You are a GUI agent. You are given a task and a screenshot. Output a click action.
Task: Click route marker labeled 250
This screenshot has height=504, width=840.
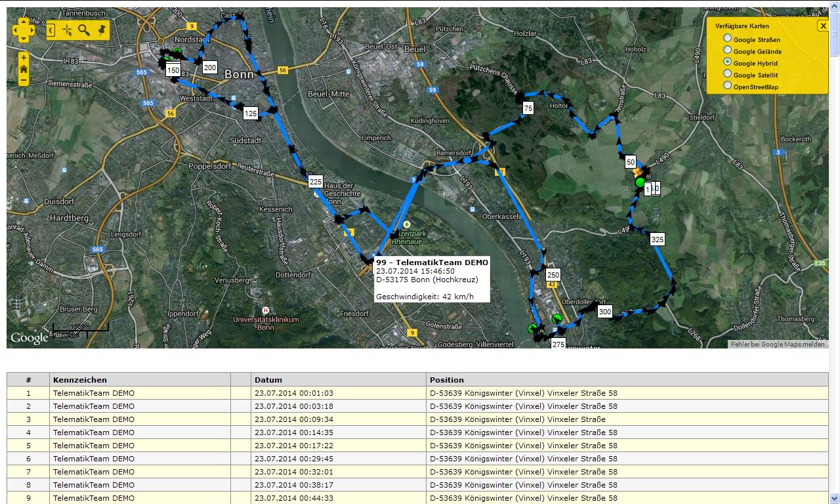tap(553, 275)
